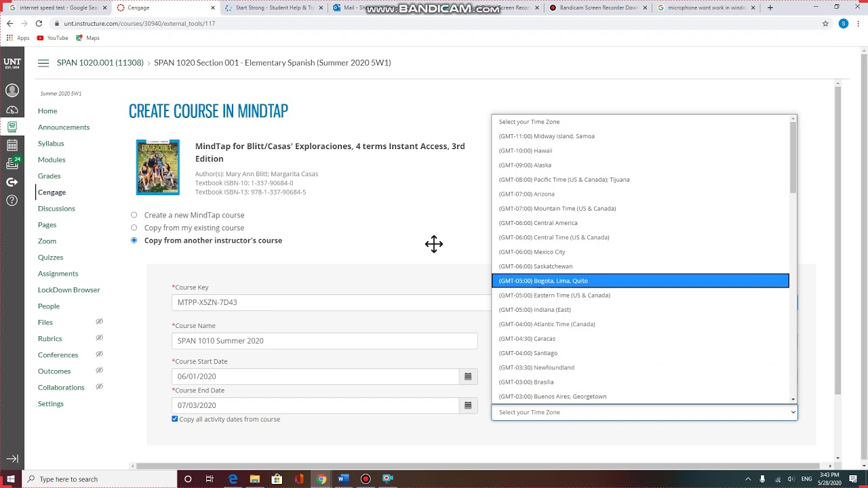The width and height of the screenshot is (868, 488).
Task: Choose Pacific Time (US & Canada); Tijuana
Action: click(640, 180)
